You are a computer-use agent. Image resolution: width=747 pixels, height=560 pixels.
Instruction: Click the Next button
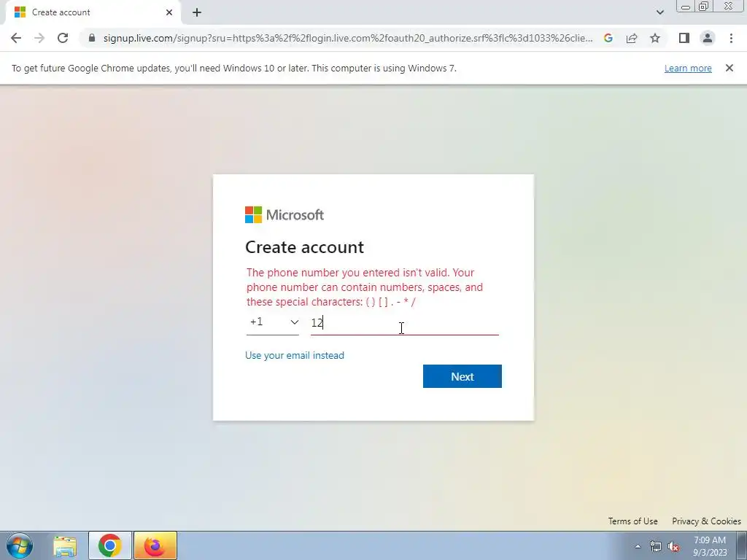462,376
